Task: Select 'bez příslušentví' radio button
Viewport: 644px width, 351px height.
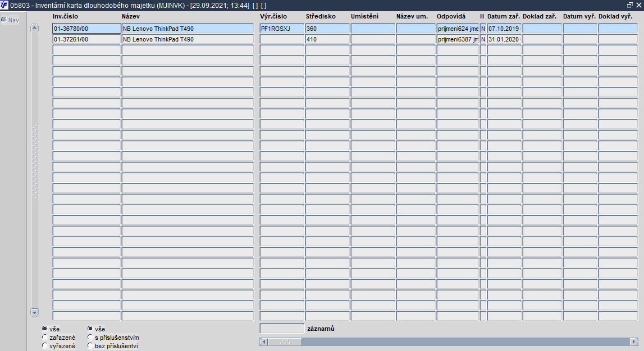Action: coord(90,345)
